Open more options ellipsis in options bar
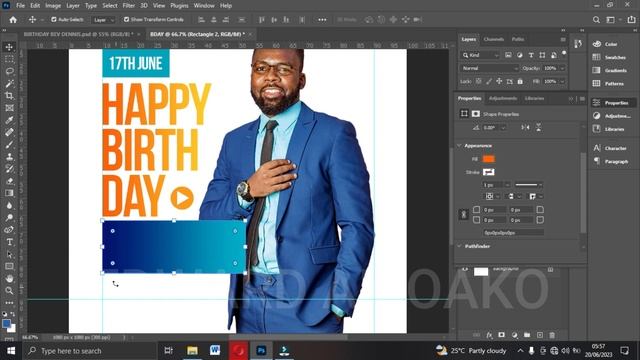Screen dimensions: 640x360 coord(322,20)
